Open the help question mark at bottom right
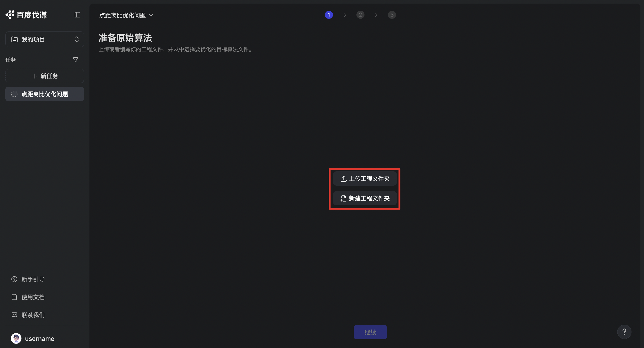This screenshot has width=644, height=348. coord(624,332)
